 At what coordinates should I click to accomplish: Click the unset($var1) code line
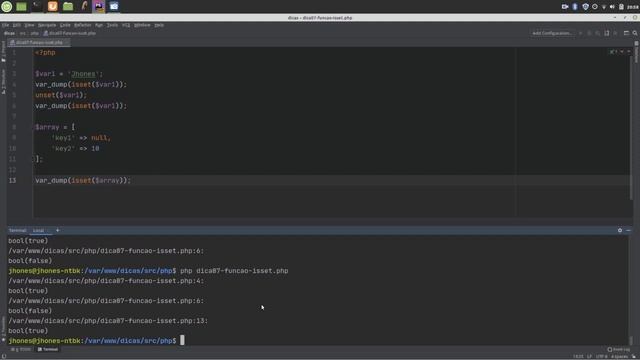61,95
